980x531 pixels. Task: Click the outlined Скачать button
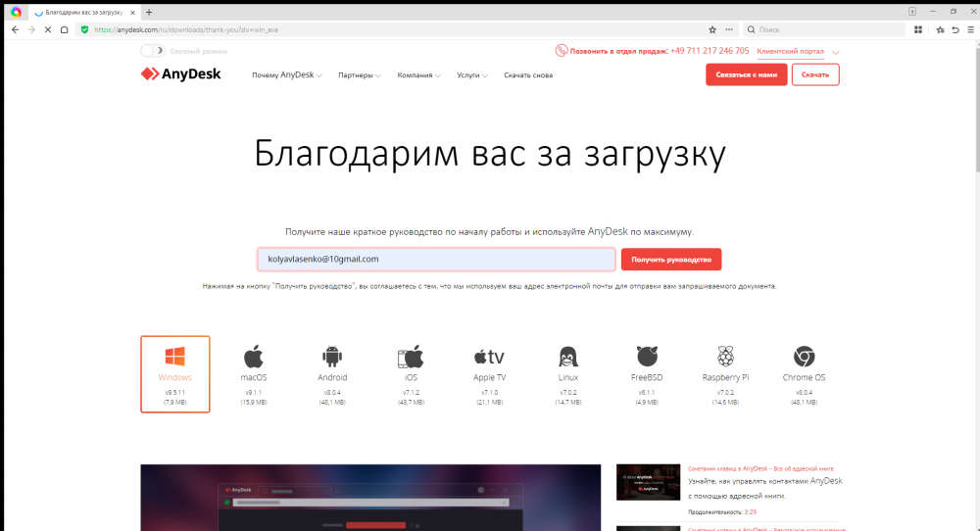pyautogui.click(x=815, y=74)
